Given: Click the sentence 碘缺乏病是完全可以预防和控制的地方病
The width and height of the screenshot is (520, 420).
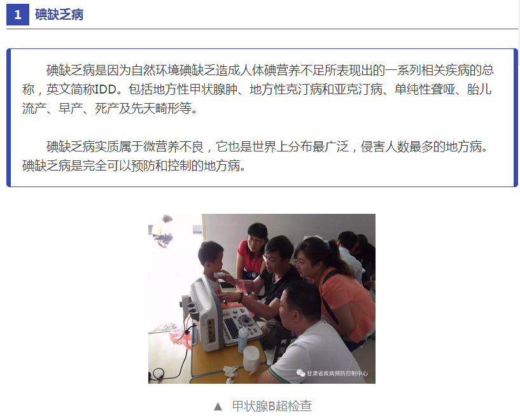Looking at the screenshot, I should point(134,165).
